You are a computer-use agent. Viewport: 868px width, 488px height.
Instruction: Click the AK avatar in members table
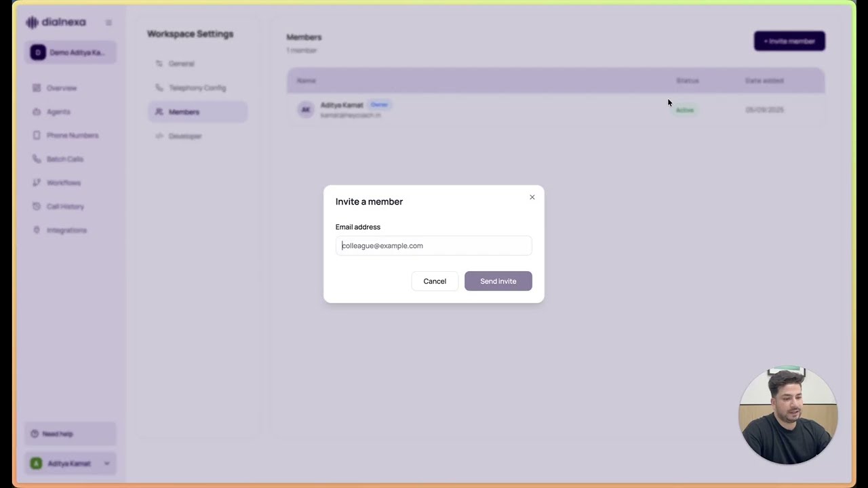coord(306,110)
